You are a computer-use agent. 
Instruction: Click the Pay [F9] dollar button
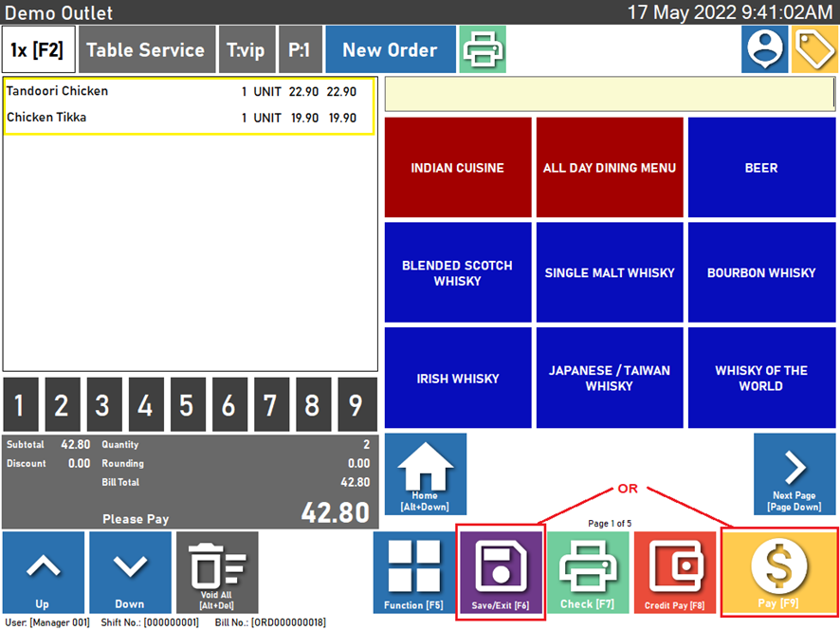[x=779, y=572]
